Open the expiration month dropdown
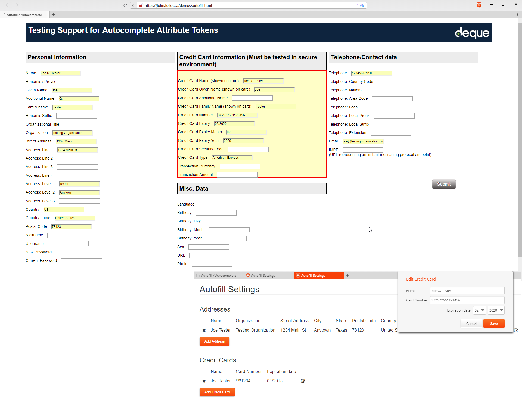This screenshot has width=522, height=420. coord(479,310)
